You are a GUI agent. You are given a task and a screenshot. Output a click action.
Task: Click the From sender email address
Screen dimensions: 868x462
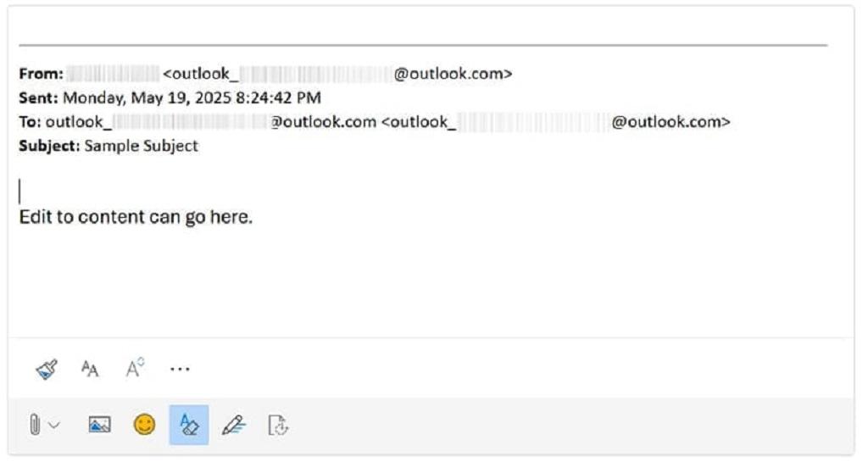click(337, 74)
